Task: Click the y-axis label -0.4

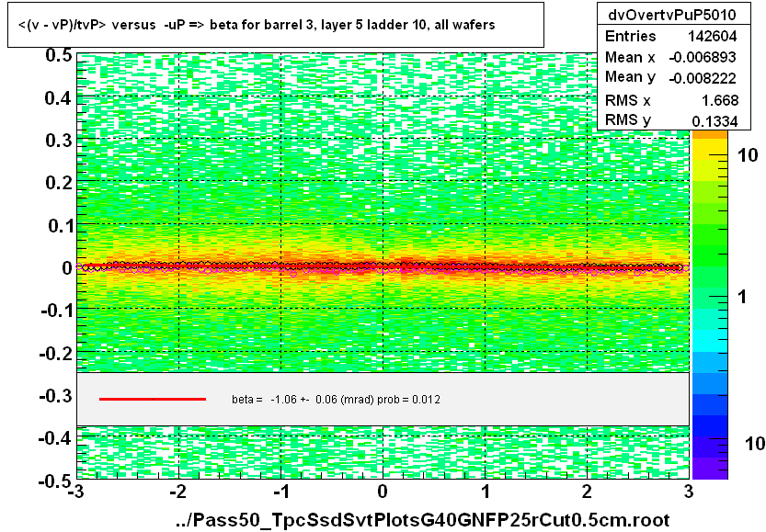Action: tap(56, 437)
